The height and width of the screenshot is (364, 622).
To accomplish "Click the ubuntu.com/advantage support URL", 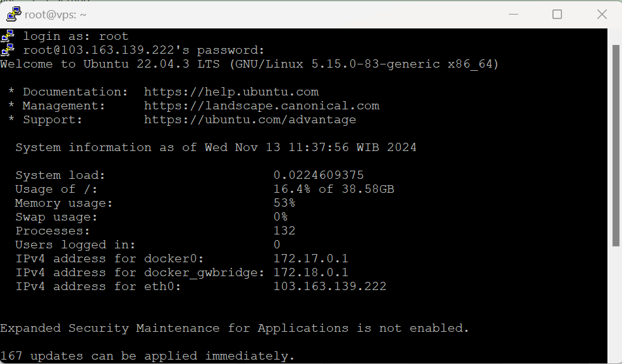I will 250,119.
